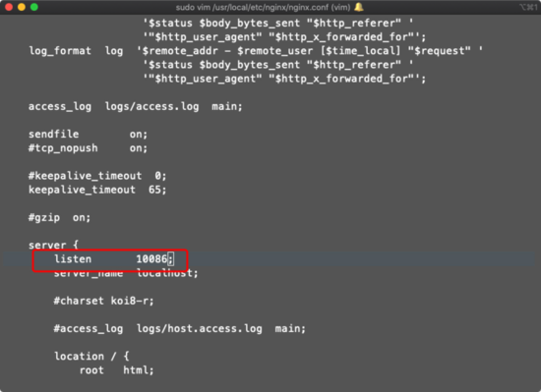Click the listen directive keyword

pos(73,258)
